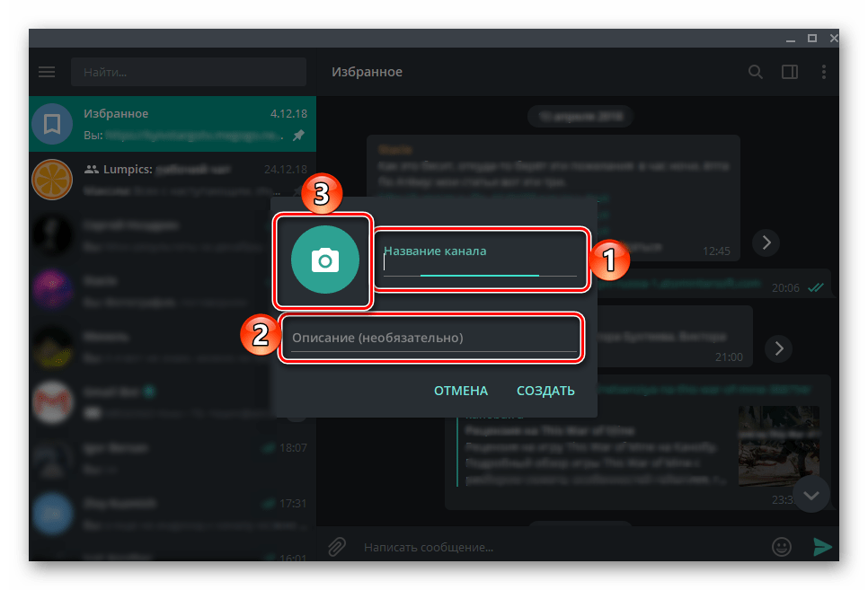Cancel with the ОТМЕНА button

(461, 391)
